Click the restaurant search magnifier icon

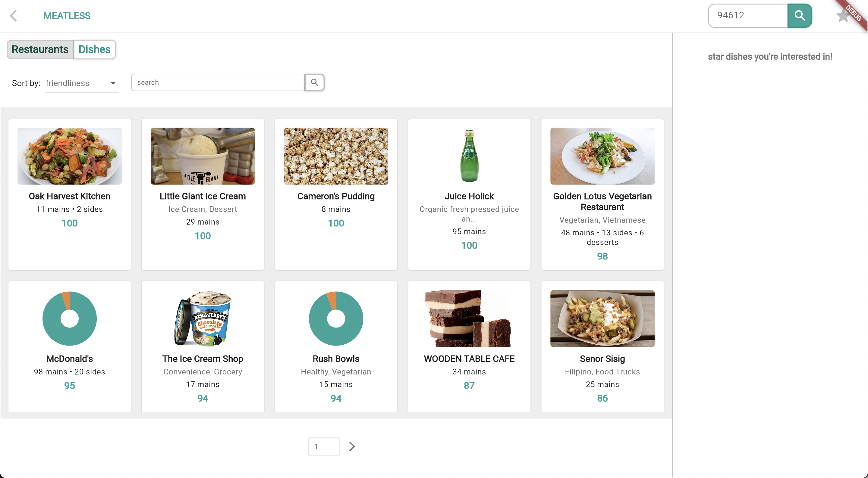[314, 82]
